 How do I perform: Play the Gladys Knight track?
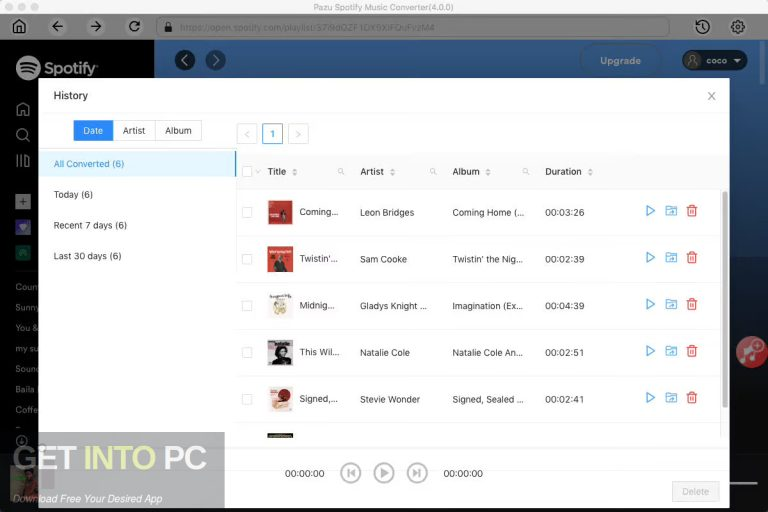coord(650,304)
